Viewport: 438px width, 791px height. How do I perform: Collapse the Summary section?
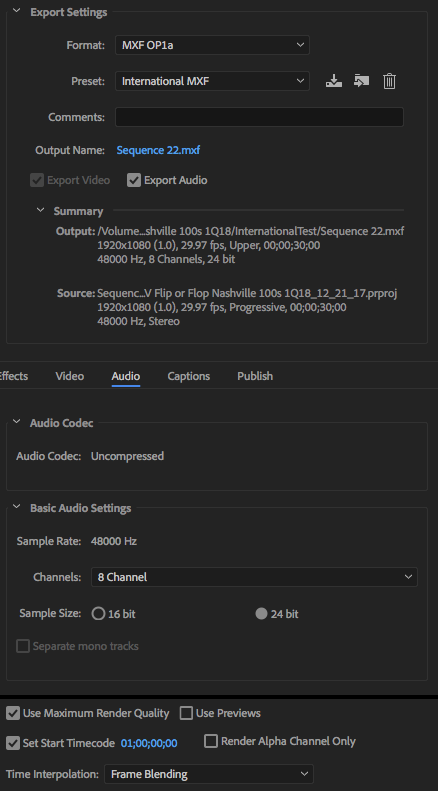[40, 210]
